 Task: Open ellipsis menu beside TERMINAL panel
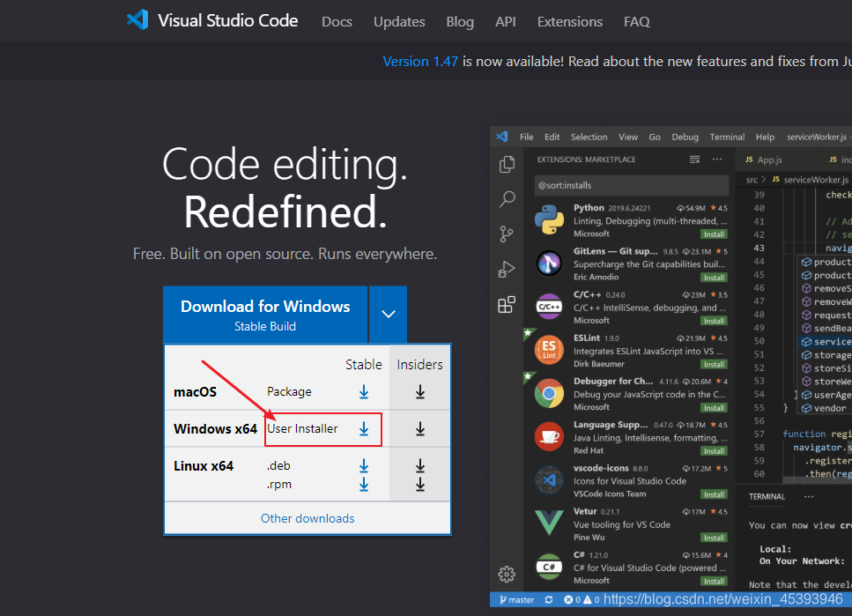point(809,496)
